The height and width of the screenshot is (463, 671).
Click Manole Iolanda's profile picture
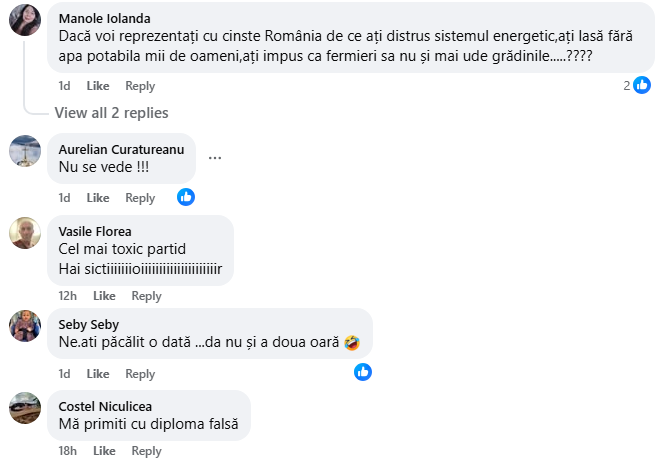25,19
